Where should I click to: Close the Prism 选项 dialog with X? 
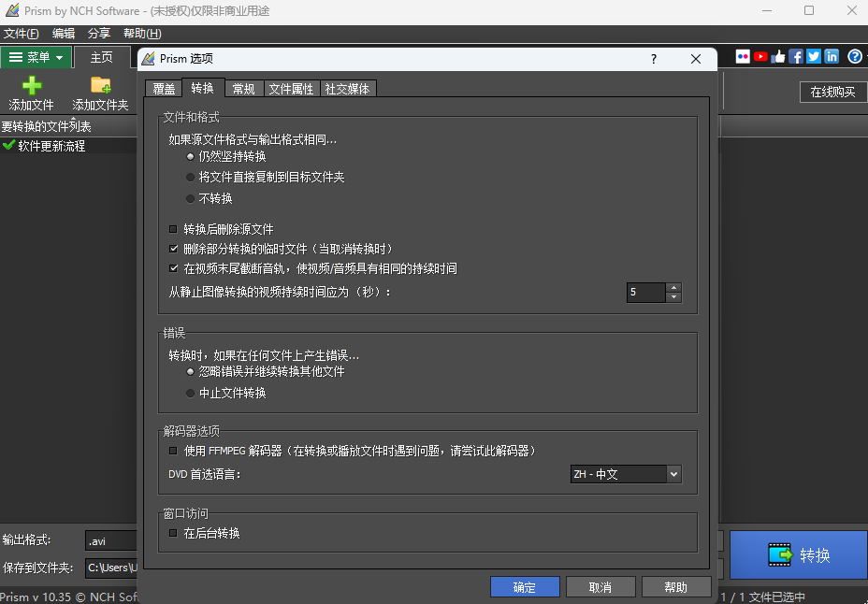[696, 59]
